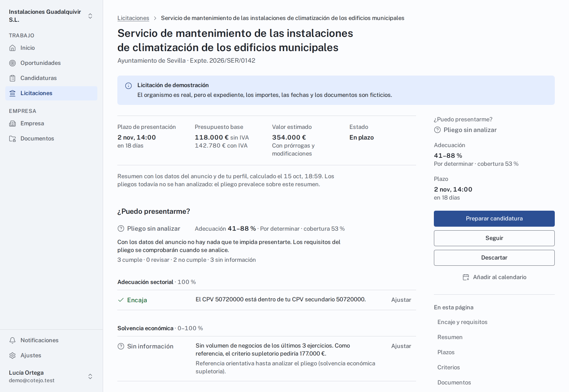569x392 pixels.
Task: Open the Empresa page
Action: coord(51,124)
